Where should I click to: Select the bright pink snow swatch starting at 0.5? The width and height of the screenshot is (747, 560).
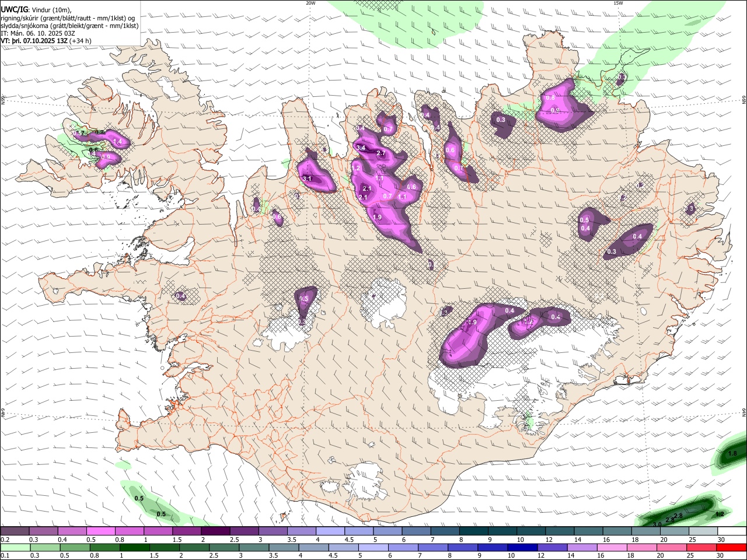tap(100, 531)
